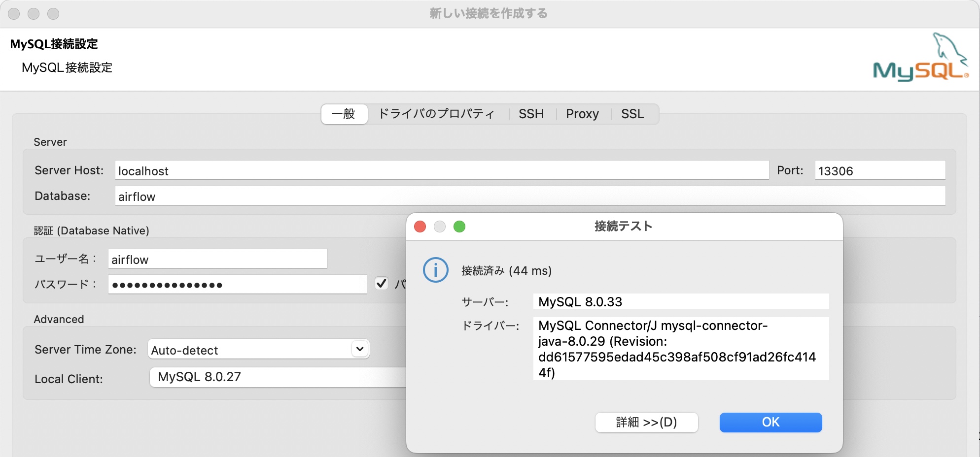This screenshot has width=980, height=457.
Task: Open the ドライバのプロパティ tab
Action: (436, 114)
